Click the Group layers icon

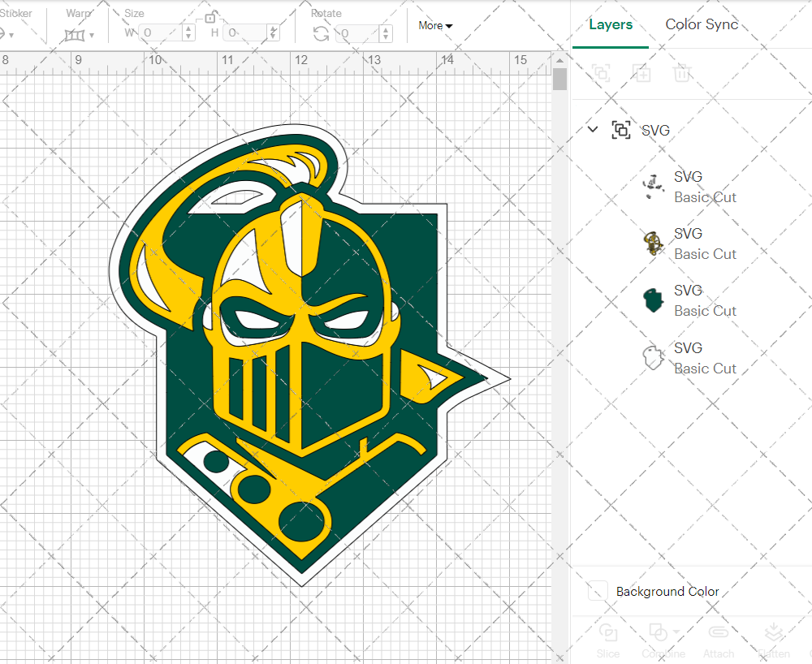[601, 73]
